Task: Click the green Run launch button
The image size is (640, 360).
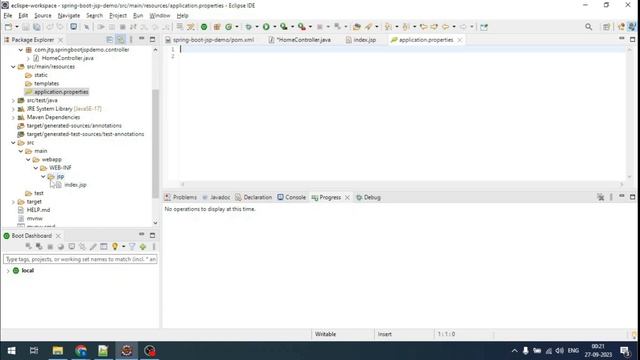Action: [266, 27]
